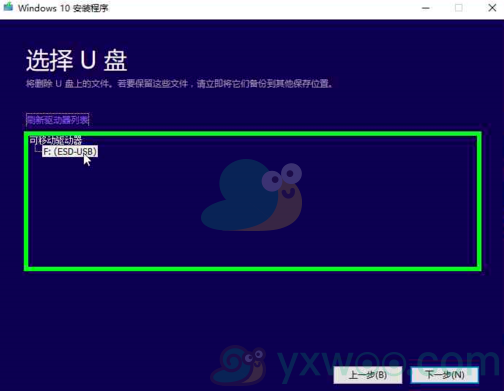Close the Windows 10 安装程序 window
The height and width of the screenshot is (391, 504).
[x=492, y=8]
